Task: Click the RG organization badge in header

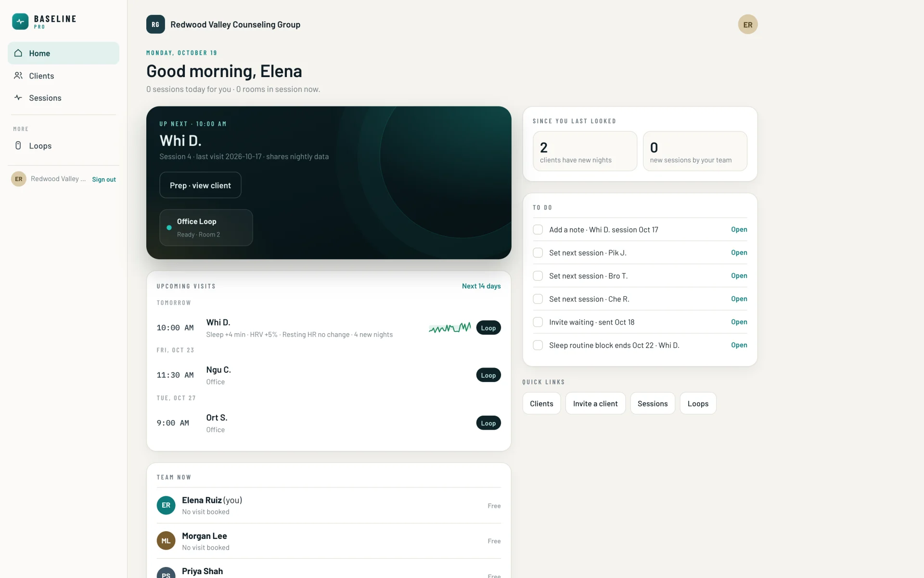Action: pos(155,25)
